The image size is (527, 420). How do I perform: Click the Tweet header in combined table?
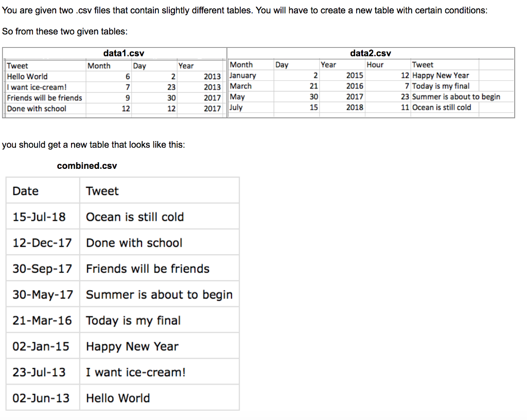(160, 190)
